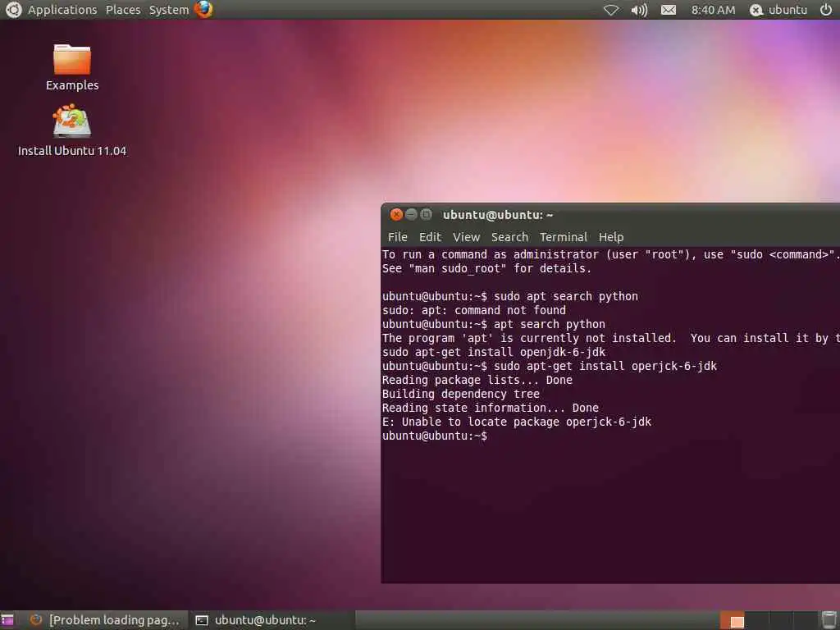Minimize the terminal window
The image size is (840, 630).
point(412,215)
